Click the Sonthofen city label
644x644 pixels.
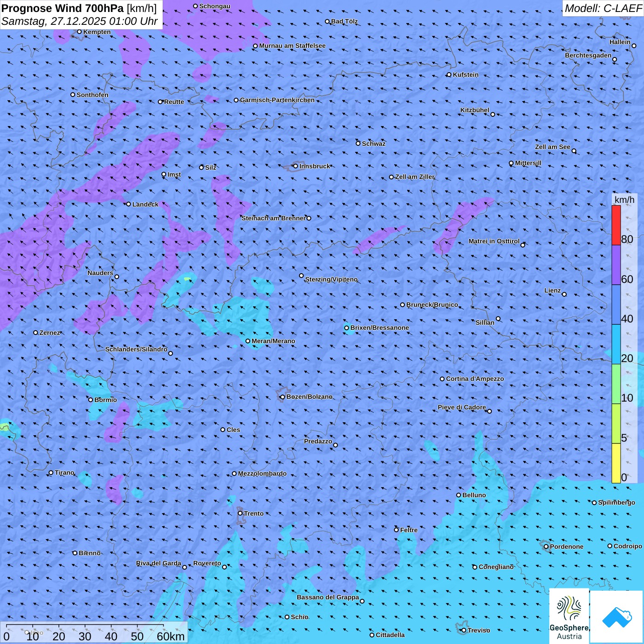pyautogui.click(x=92, y=95)
